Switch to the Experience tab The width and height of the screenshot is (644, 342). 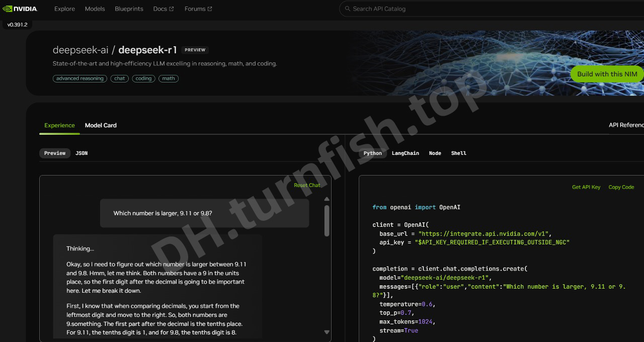(x=59, y=125)
